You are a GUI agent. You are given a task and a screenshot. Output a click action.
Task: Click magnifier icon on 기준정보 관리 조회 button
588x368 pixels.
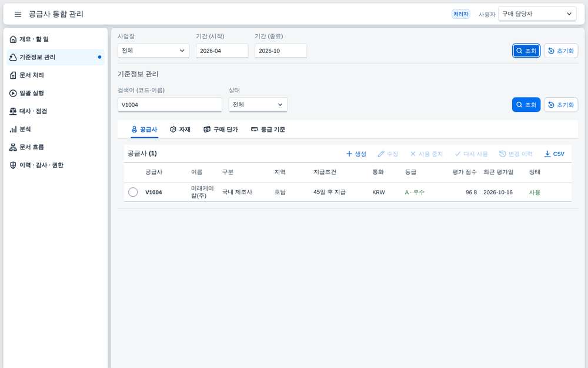[519, 105]
